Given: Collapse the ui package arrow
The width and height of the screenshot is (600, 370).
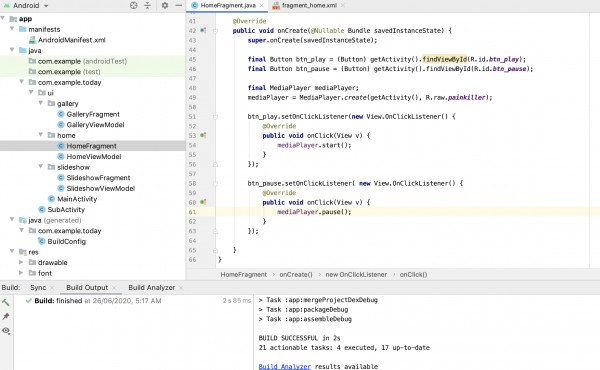Looking at the screenshot, I should (31, 93).
